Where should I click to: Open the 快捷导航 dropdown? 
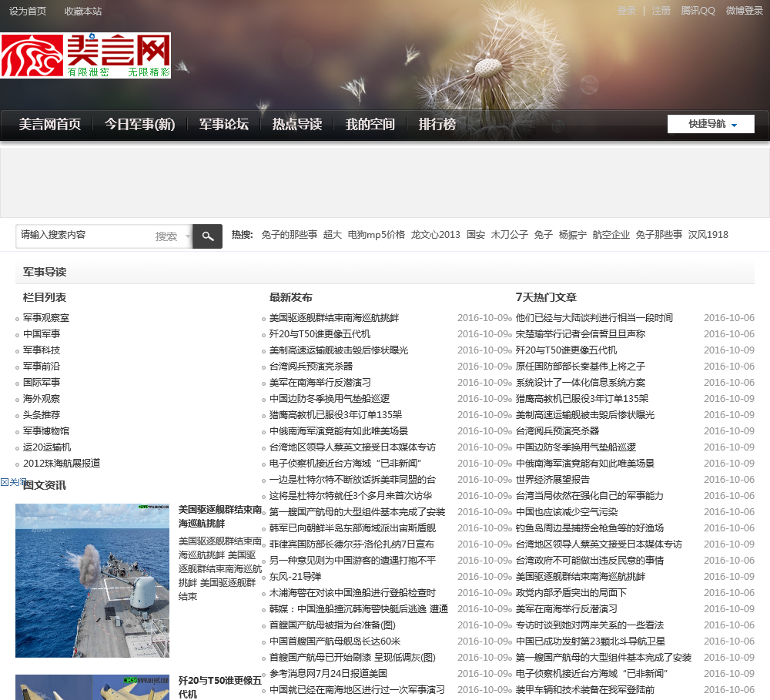(x=711, y=124)
